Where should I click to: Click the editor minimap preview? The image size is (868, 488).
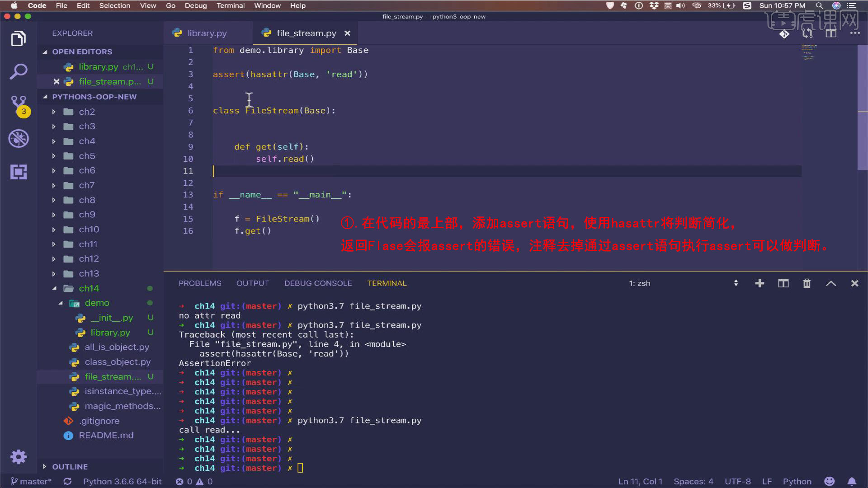pyautogui.click(x=809, y=52)
